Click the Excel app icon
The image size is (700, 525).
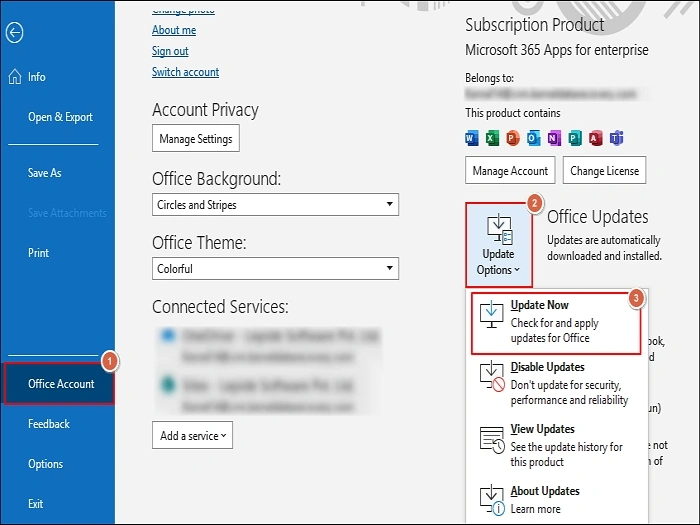(492, 138)
